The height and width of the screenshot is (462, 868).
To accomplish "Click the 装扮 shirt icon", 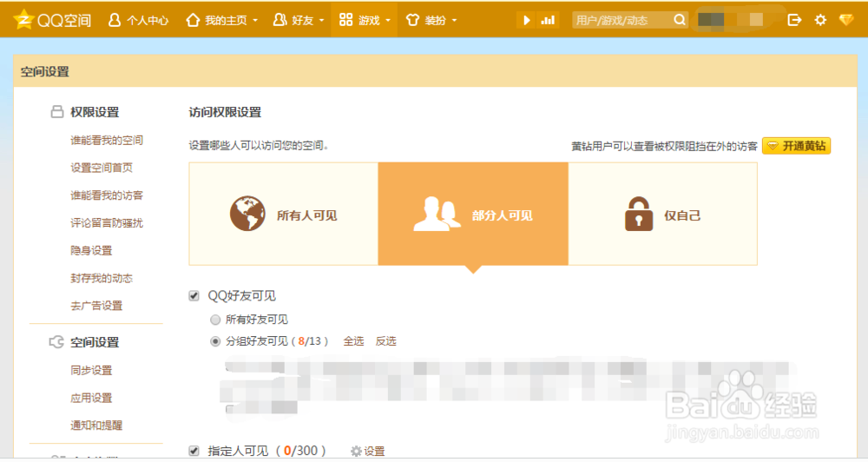I will click(412, 20).
